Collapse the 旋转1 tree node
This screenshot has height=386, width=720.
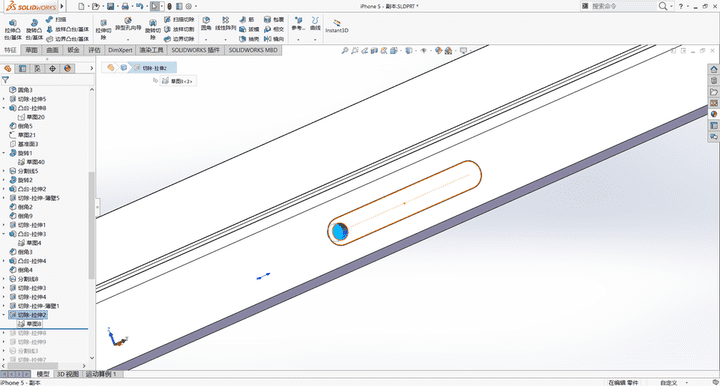click(4, 153)
